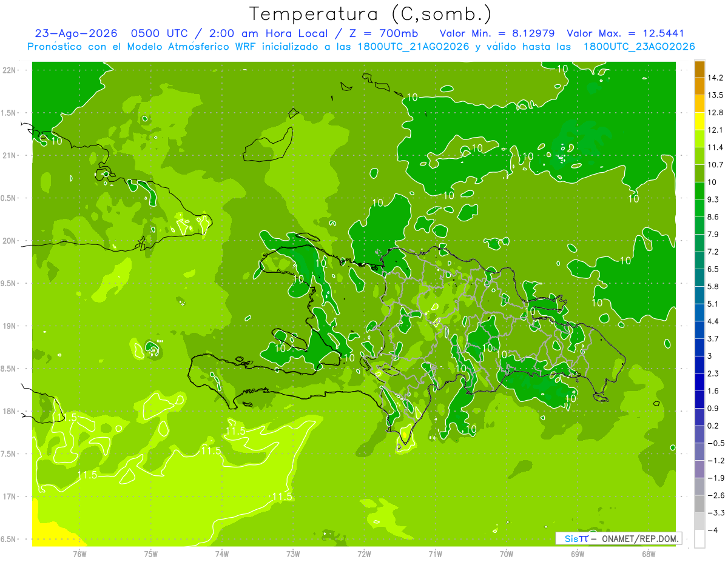Click the "Valor Max. = 12.5441" readout
728x562 pixels.
625,34
